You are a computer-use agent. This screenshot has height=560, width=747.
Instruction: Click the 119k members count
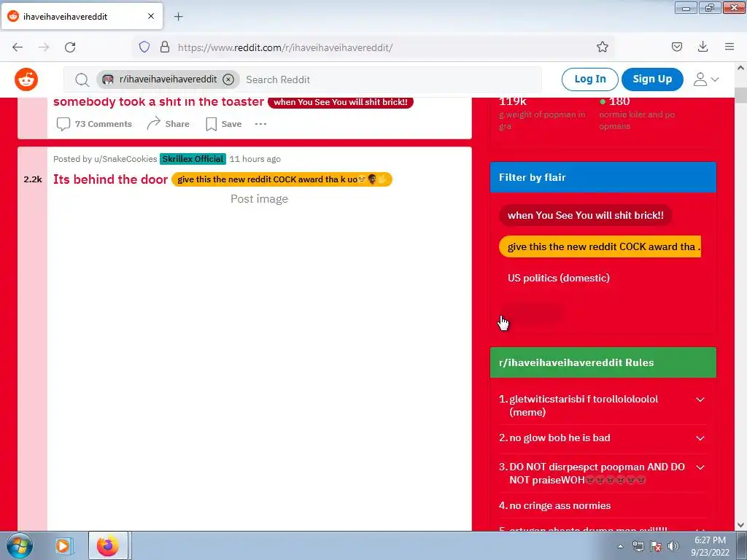513,101
